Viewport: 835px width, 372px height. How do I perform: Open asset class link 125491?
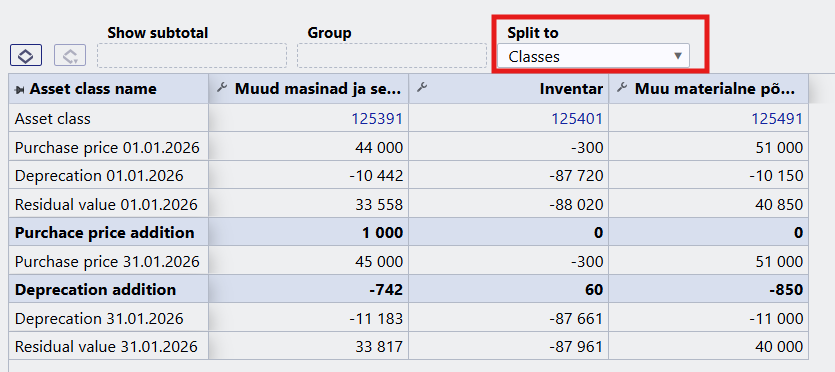[x=776, y=119]
